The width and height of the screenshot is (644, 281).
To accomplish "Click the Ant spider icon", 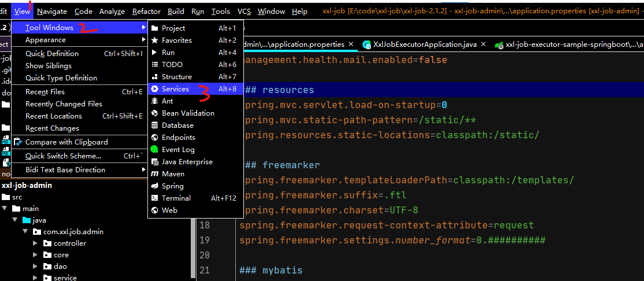I will [155, 101].
